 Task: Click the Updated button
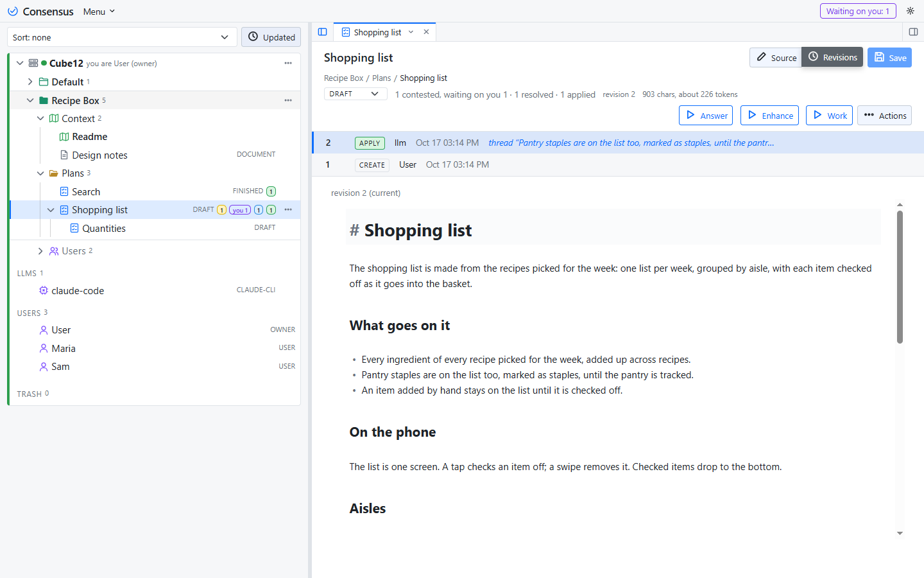pos(271,37)
